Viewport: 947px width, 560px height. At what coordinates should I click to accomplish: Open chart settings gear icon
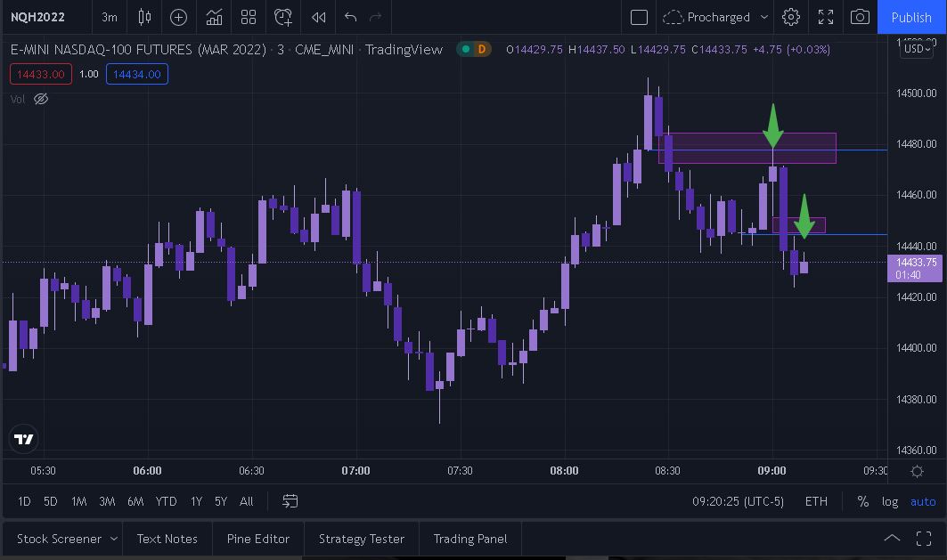(x=790, y=17)
